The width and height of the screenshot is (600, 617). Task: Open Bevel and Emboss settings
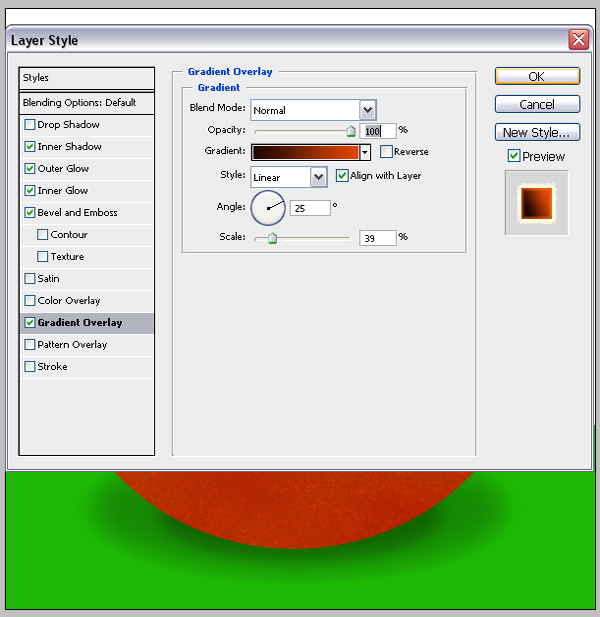78,213
